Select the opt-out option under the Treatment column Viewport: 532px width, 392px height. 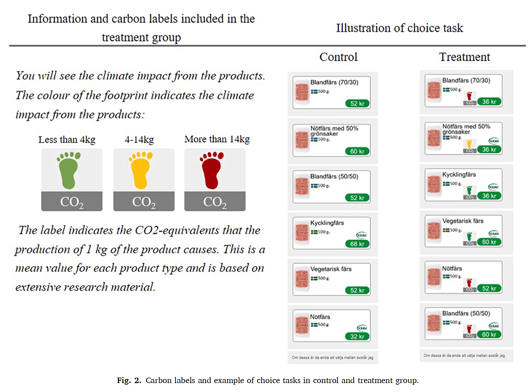pyautogui.click(x=465, y=356)
